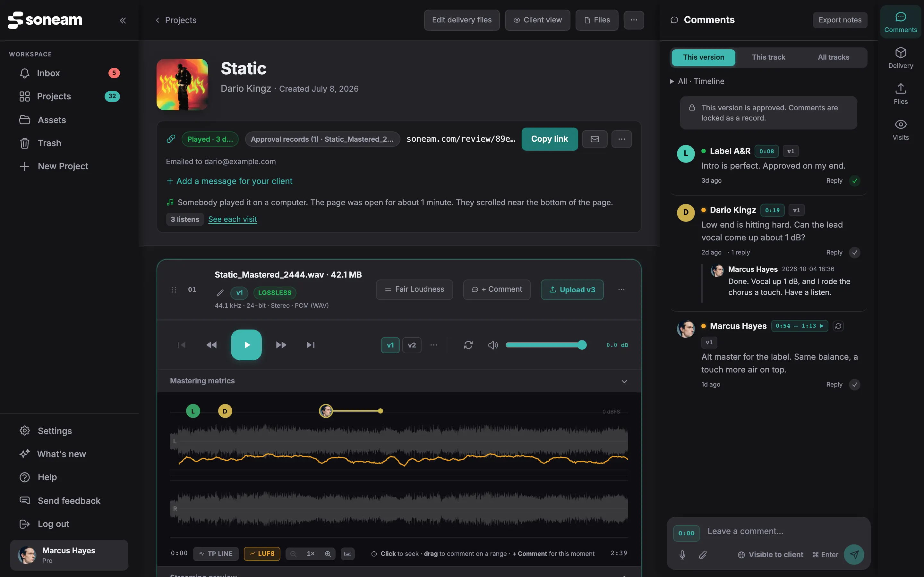The height and width of the screenshot is (577, 924).
Task: Send comment with paper plane icon
Action: click(854, 555)
